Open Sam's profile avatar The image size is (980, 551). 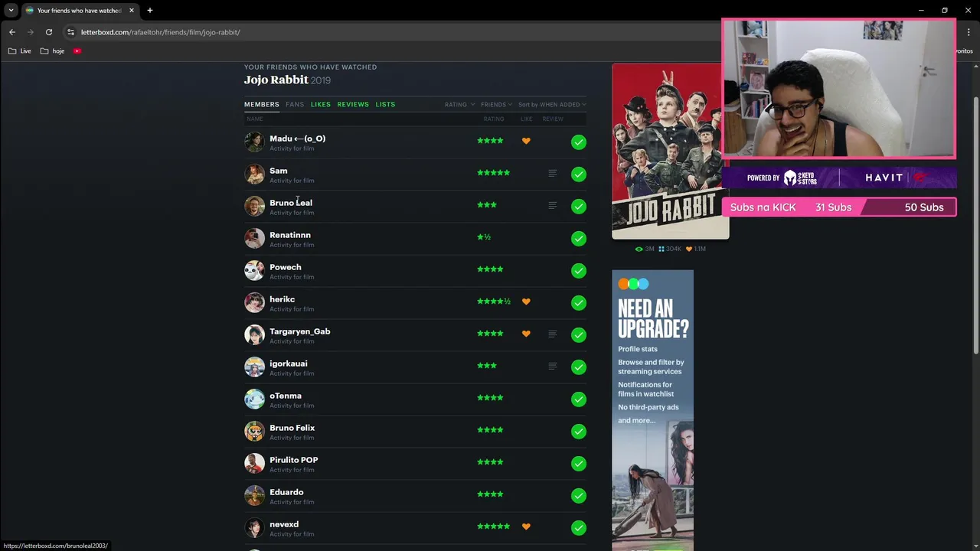point(254,174)
